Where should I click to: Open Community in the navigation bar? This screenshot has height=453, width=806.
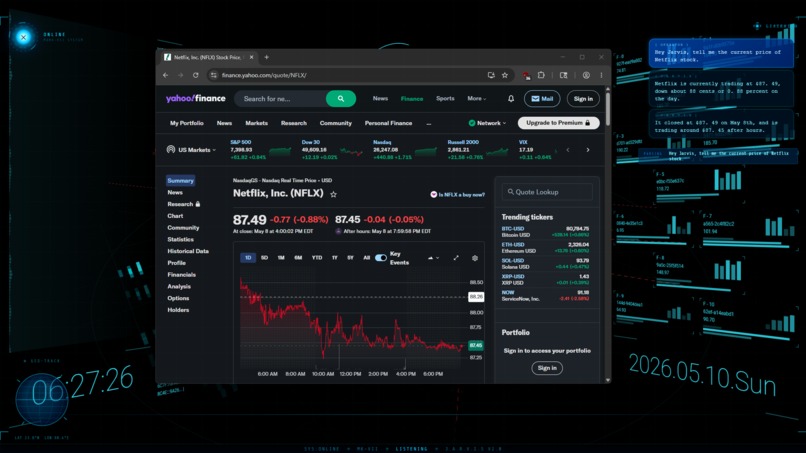point(336,123)
